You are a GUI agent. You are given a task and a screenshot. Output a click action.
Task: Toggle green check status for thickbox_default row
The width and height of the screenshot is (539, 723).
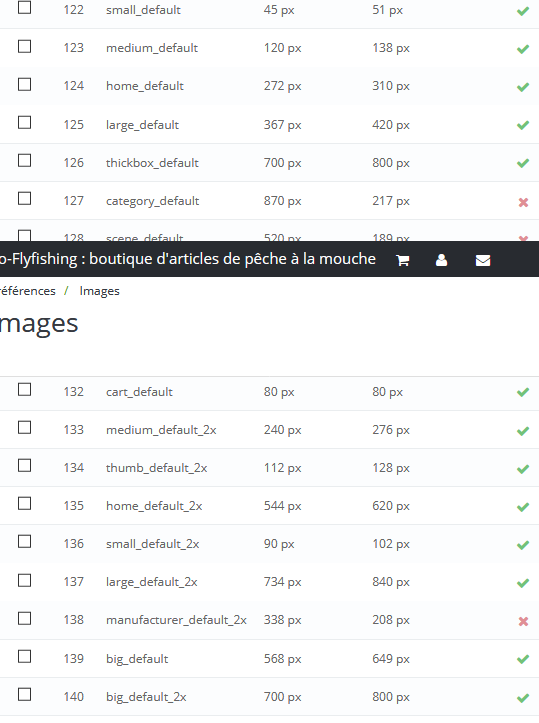tap(523, 163)
